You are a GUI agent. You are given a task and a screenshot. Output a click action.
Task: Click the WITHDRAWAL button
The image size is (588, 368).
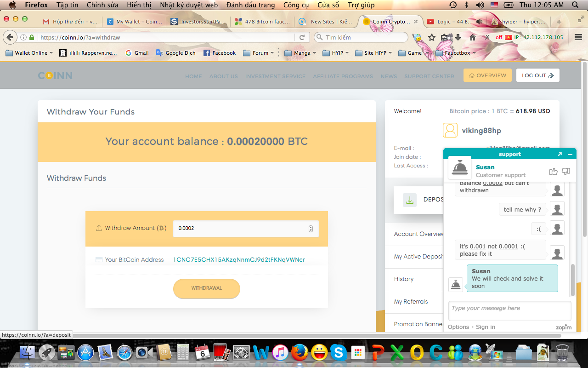pyautogui.click(x=207, y=288)
